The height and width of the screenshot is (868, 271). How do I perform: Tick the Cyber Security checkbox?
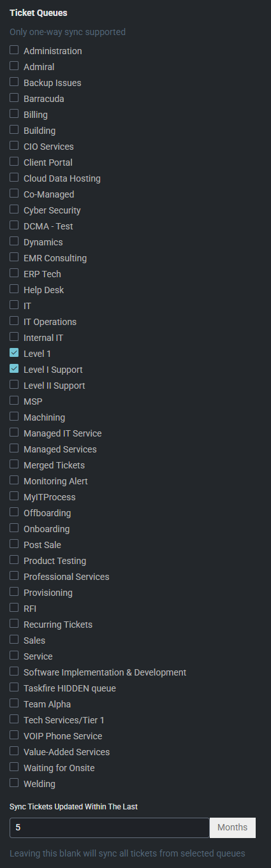14,209
